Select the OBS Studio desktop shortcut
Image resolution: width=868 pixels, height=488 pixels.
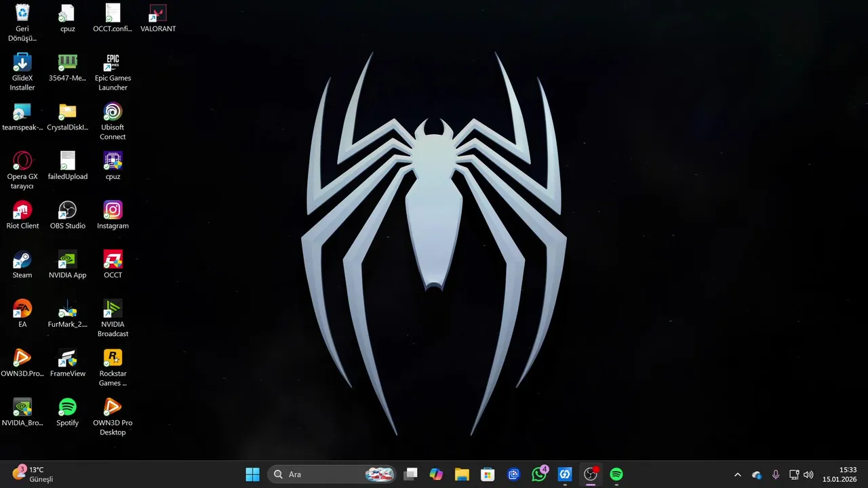coord(67,215)
